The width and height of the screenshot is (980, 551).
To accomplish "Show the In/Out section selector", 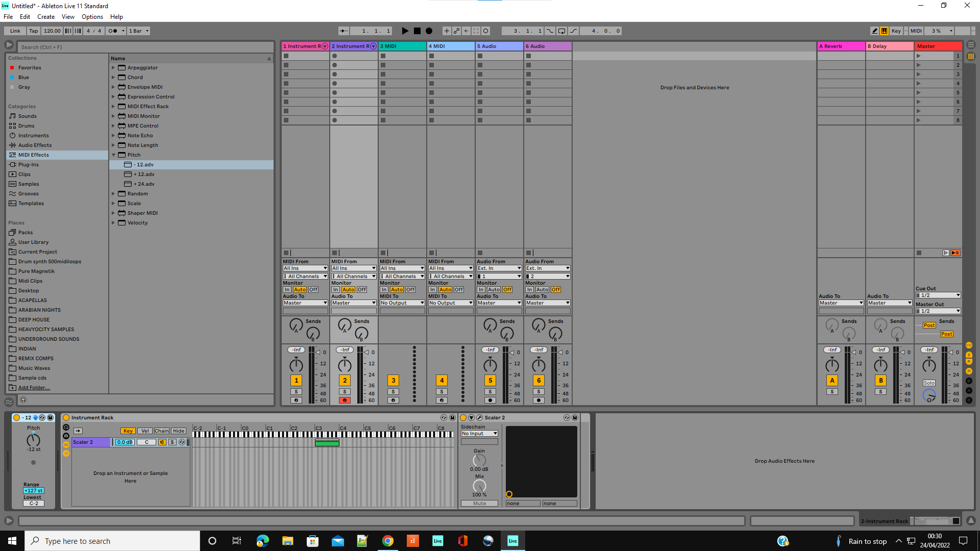I will tap(969, 345).
